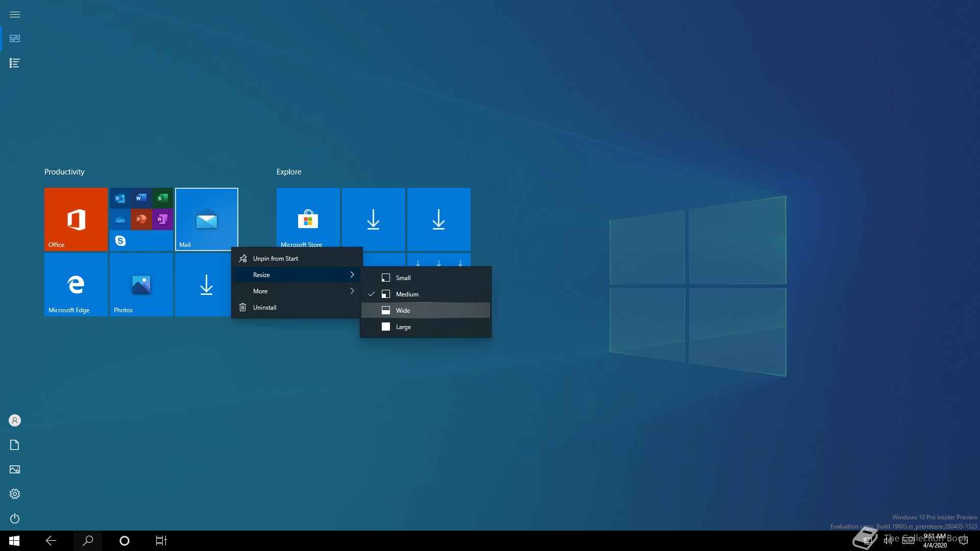Switch to Pinned tiles view
This screenshot has height=551, width=980.
[x=15, y=39]
